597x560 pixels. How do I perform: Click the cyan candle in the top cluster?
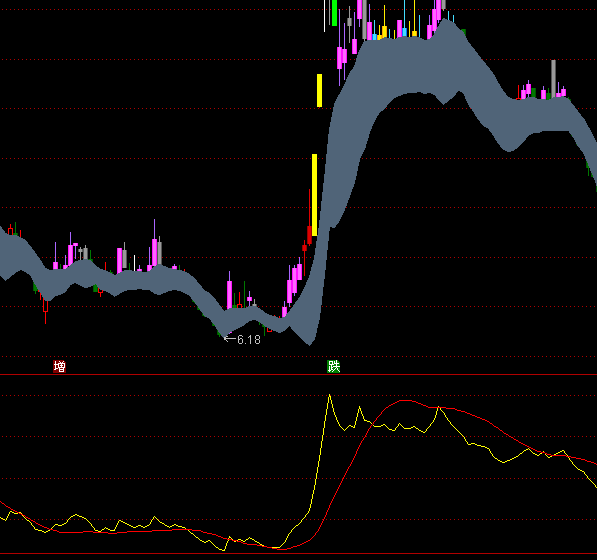point(404,32)
